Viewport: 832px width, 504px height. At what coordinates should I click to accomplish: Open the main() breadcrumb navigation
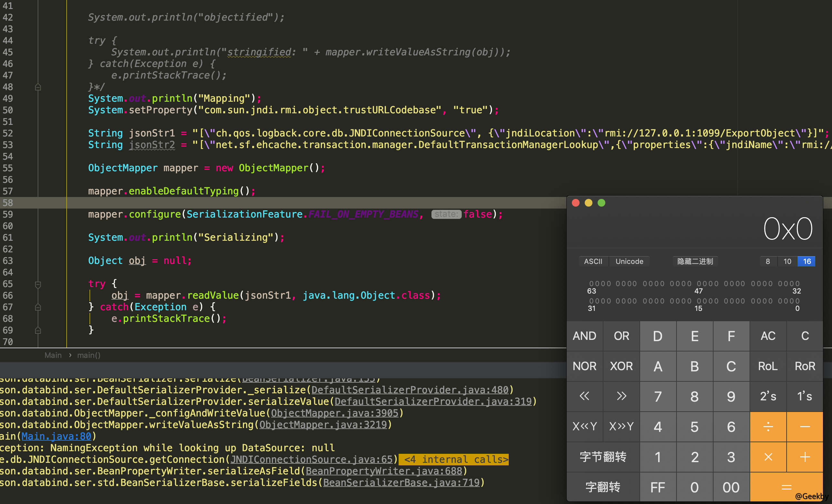point(89,355)
